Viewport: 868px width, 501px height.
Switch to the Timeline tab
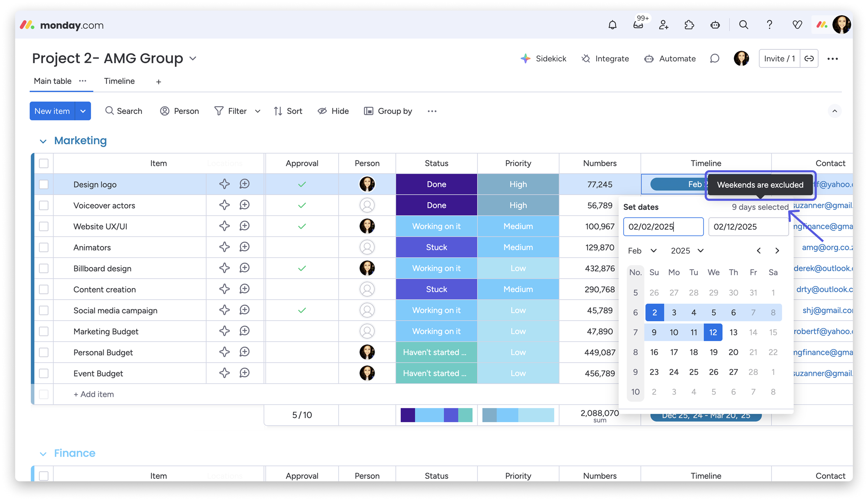click(119, 81)
